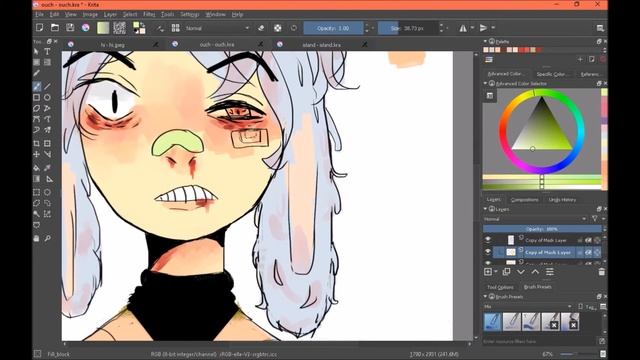640x360 pixels.
Task: Click the add new layer button
Action: [x=488, y=272]
